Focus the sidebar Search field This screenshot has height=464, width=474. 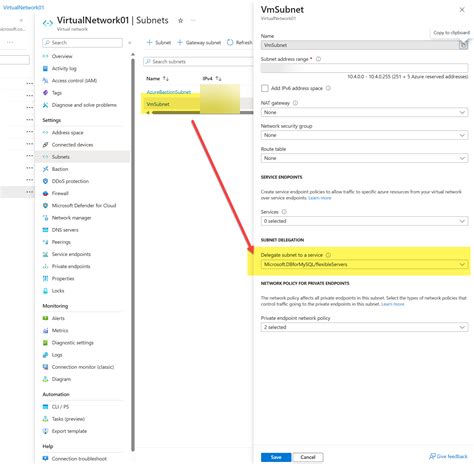click(x=82, y=43)
